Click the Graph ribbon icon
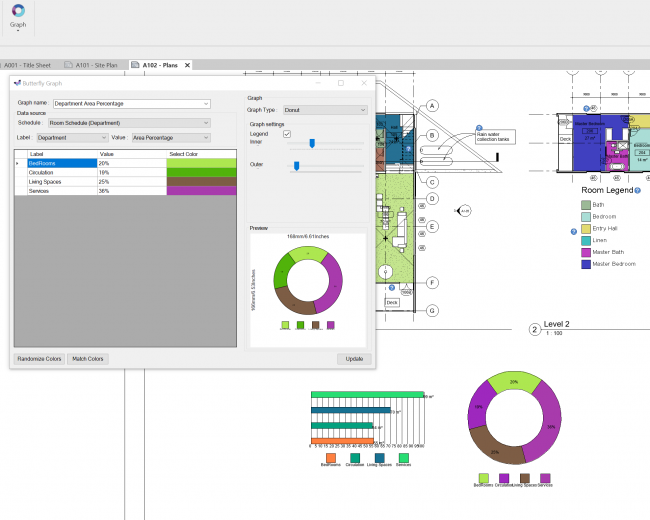Screen dimensions: 650x520 tap(18, 12)
